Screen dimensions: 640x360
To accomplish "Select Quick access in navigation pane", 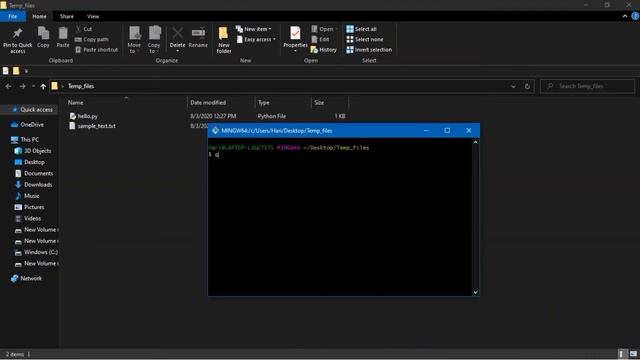I will 32,109.
